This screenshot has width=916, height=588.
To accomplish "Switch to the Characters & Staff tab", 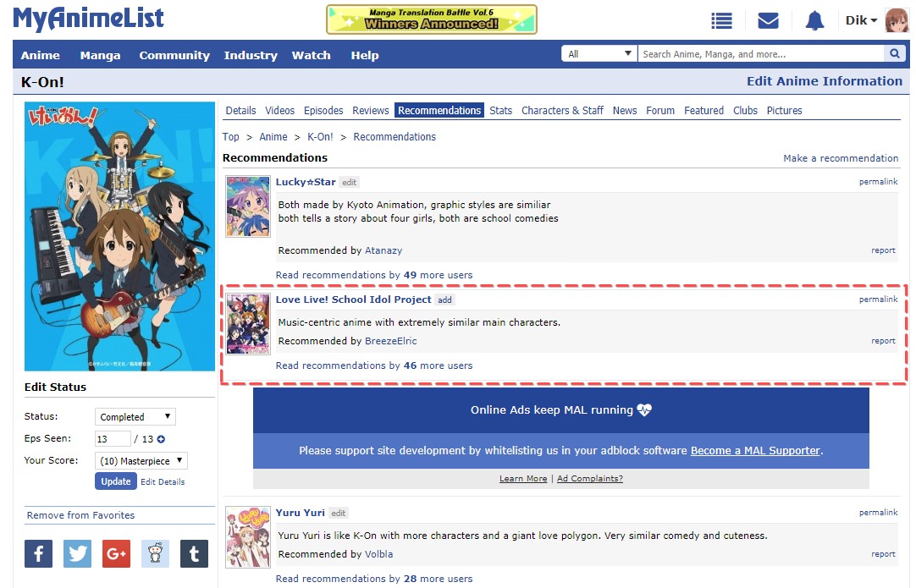I will tap(562, 110).
